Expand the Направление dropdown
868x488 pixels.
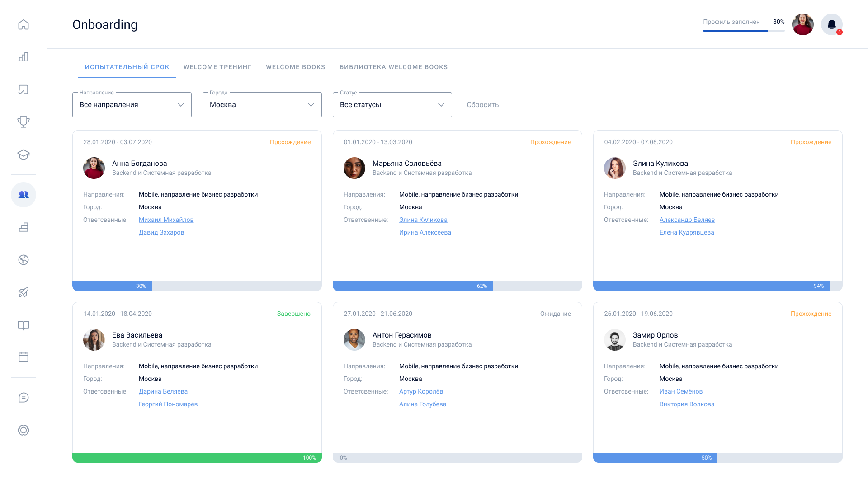132,105
